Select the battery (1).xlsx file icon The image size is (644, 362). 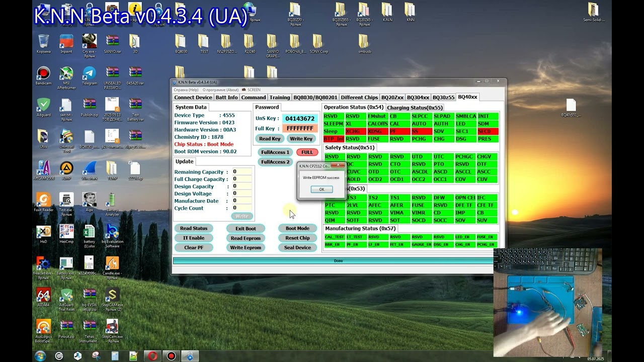(x=90, y=236)
